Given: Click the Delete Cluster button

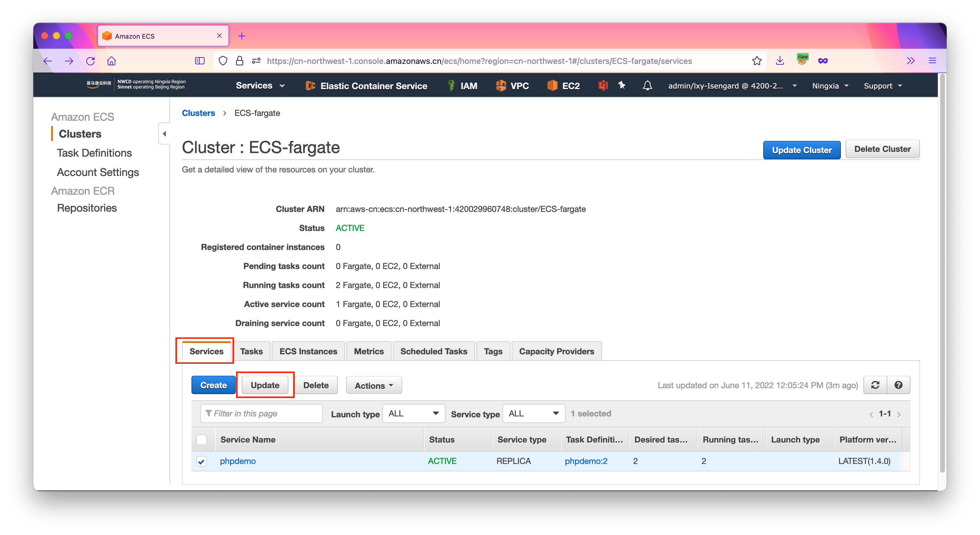Looking at the screenshot, I should tap(882, 149).
